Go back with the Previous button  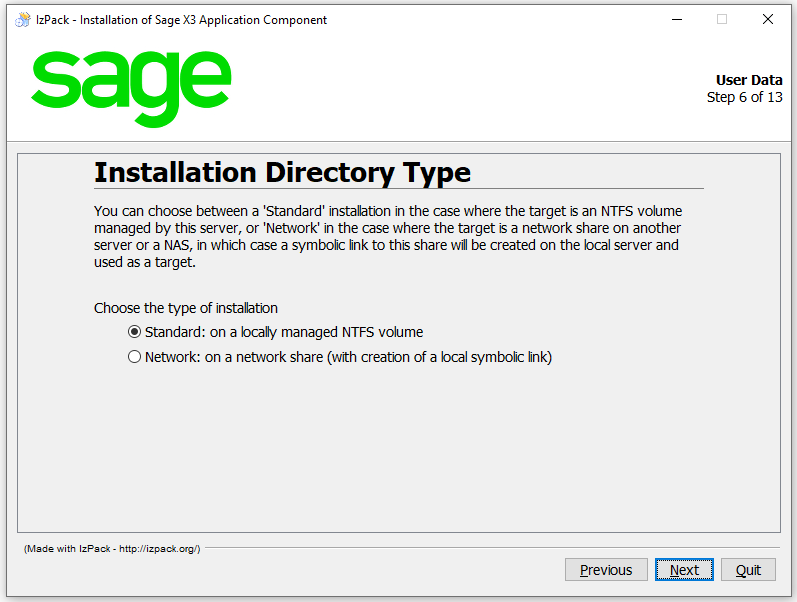point(606,570)
